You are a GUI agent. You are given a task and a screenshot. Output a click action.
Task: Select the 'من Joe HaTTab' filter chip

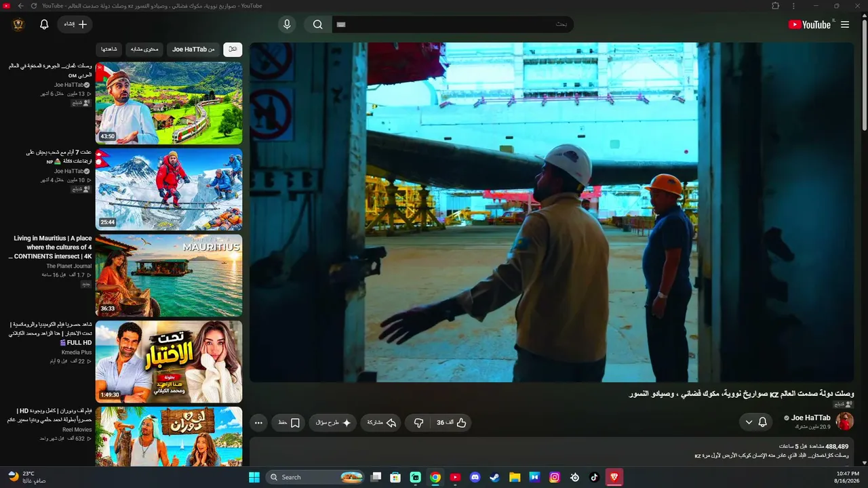pos(193,49)
